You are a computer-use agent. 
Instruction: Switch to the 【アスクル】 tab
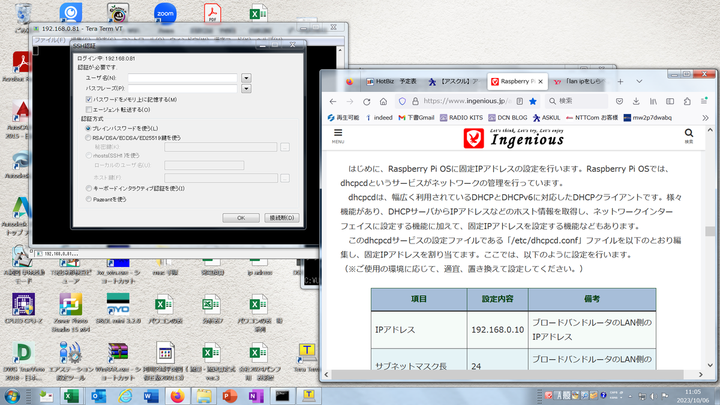[454, 81]
